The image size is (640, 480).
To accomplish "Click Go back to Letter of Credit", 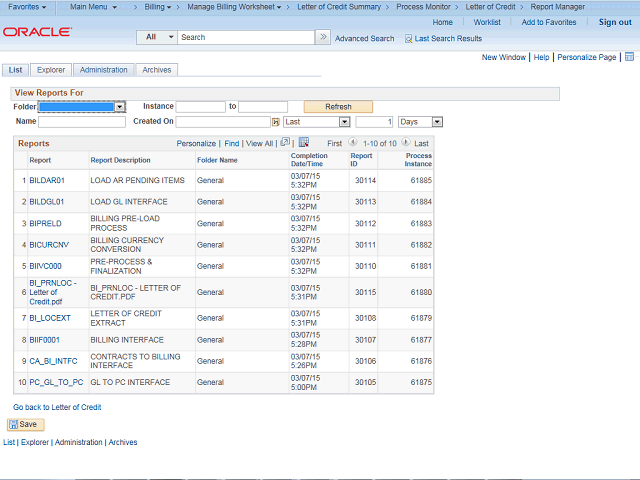I will pyautogui.click(x=57, y=407).
